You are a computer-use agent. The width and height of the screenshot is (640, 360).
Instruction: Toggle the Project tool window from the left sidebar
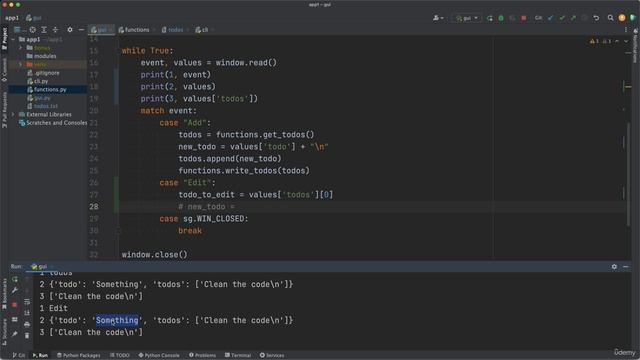[4, 39]
